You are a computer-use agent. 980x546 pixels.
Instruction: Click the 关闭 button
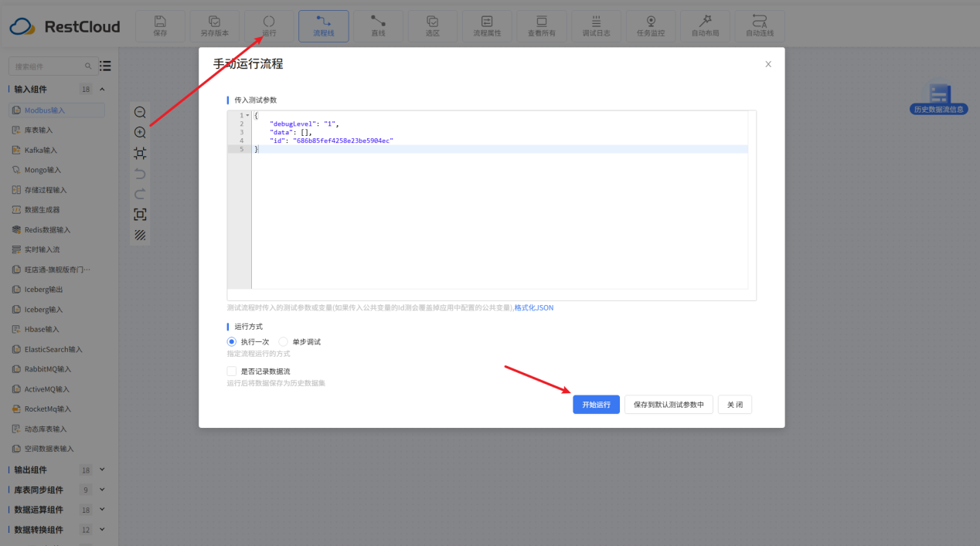click(735, 405)
